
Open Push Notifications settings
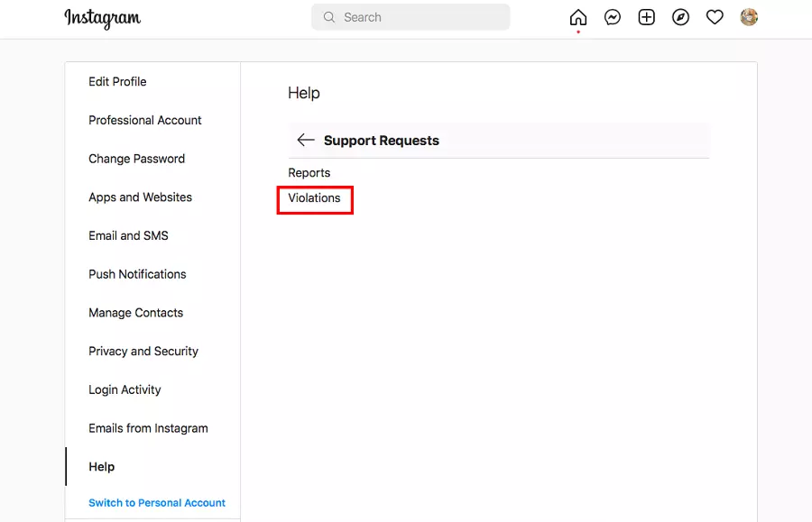point(137,275)
